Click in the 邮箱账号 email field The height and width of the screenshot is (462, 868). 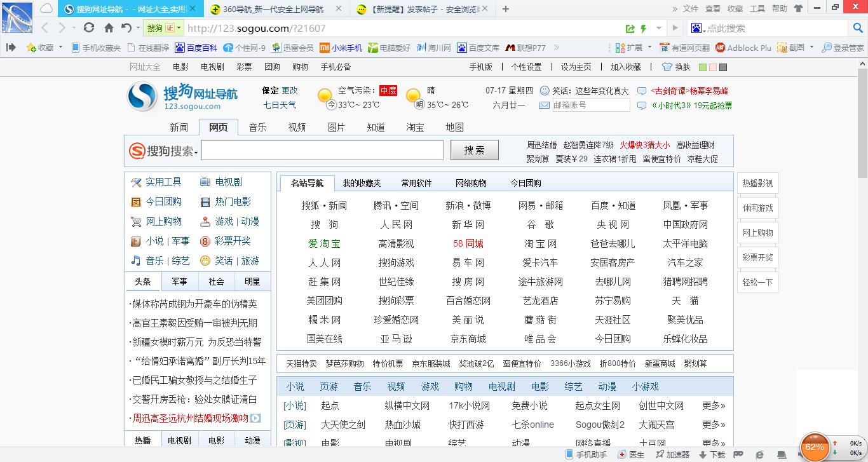tap(590, 105)
